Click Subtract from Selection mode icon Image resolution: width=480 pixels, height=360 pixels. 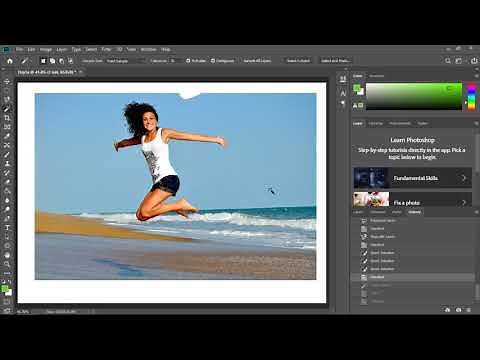61,61
